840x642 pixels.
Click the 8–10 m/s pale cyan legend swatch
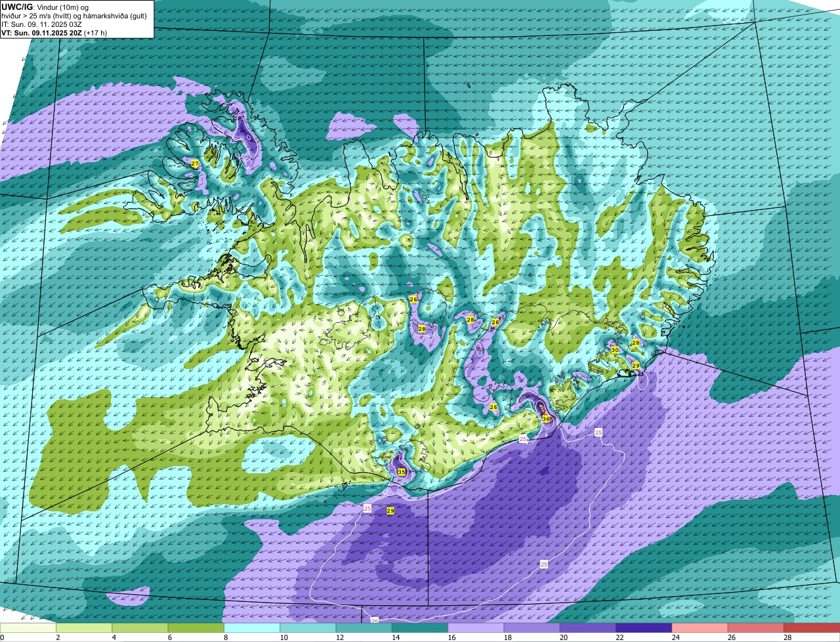(x=252, y=628)
